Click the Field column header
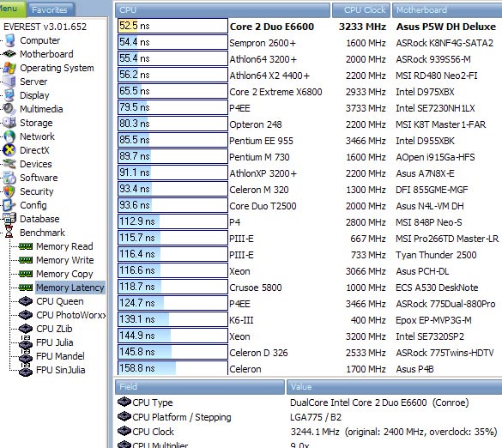 (200, 387)
